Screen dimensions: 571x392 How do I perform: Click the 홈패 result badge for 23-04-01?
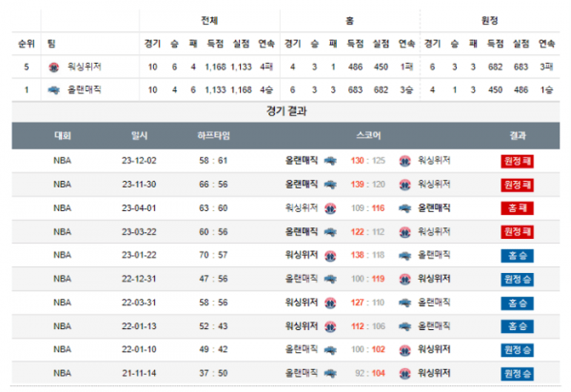point(517,208)
